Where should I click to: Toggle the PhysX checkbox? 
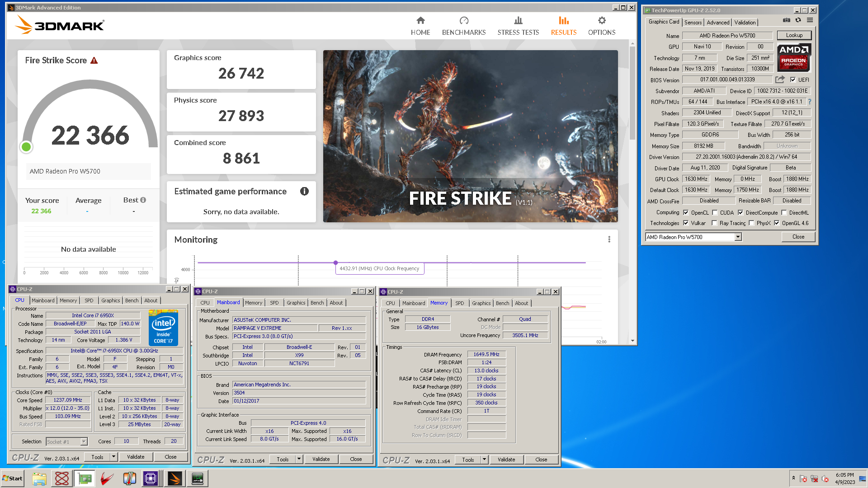(x=751, y=223)
